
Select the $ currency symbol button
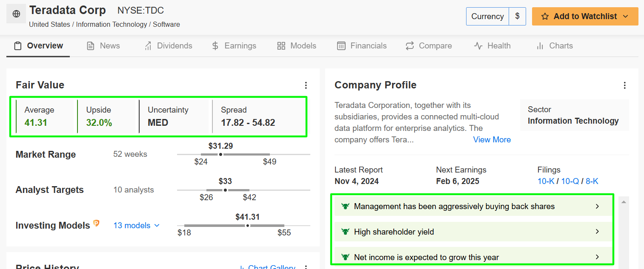(x=517, y=16)
